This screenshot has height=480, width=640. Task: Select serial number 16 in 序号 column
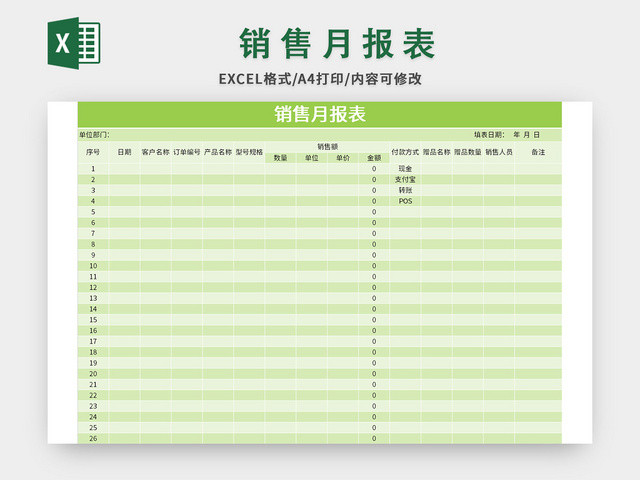(x=93, y=331)
